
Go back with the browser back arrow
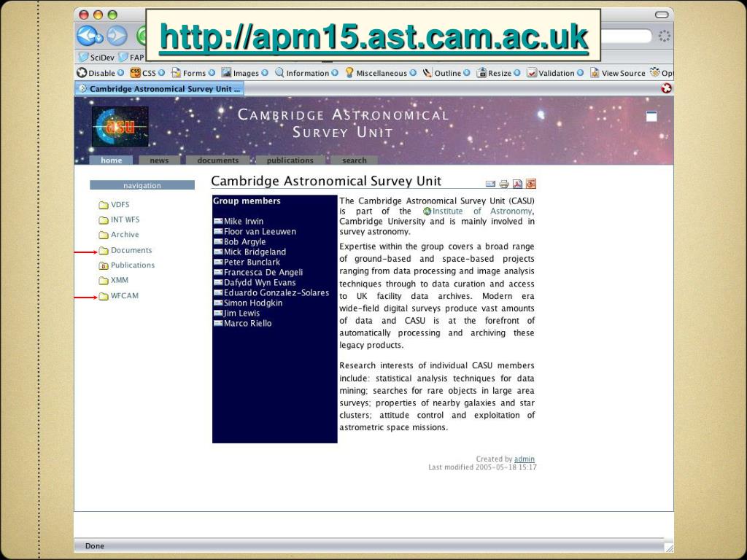tap(88, 35)
